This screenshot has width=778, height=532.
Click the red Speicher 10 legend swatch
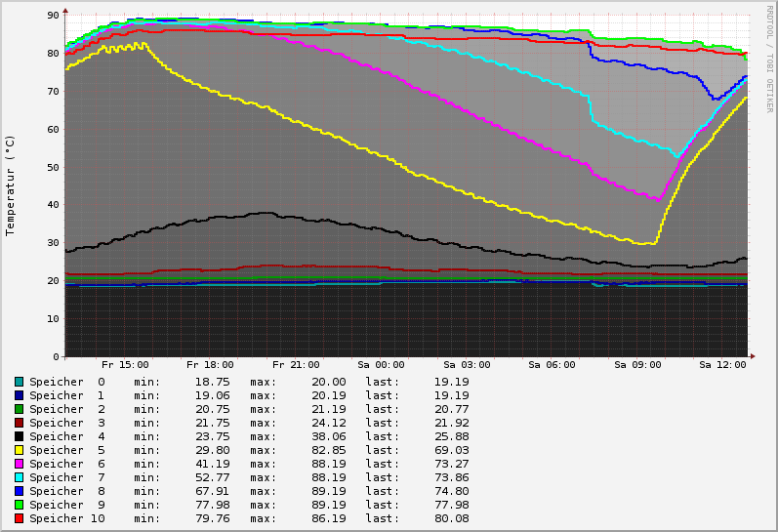point(19,518)
